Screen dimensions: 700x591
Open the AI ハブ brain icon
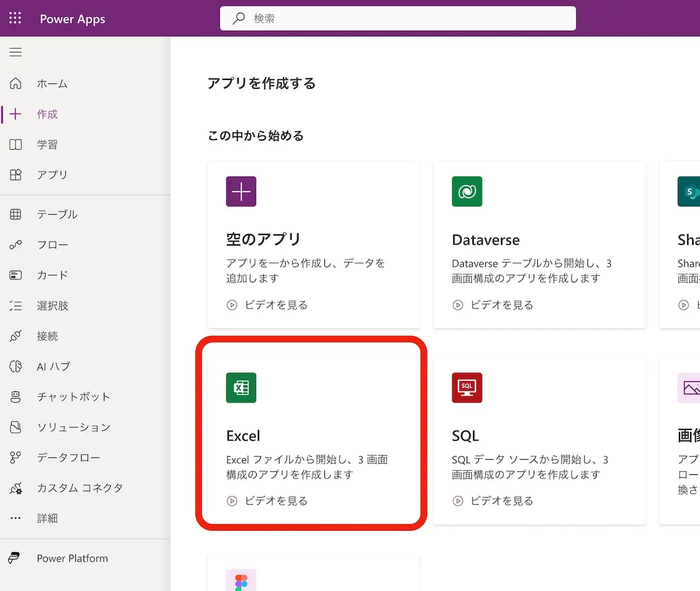tap(16, 366)
